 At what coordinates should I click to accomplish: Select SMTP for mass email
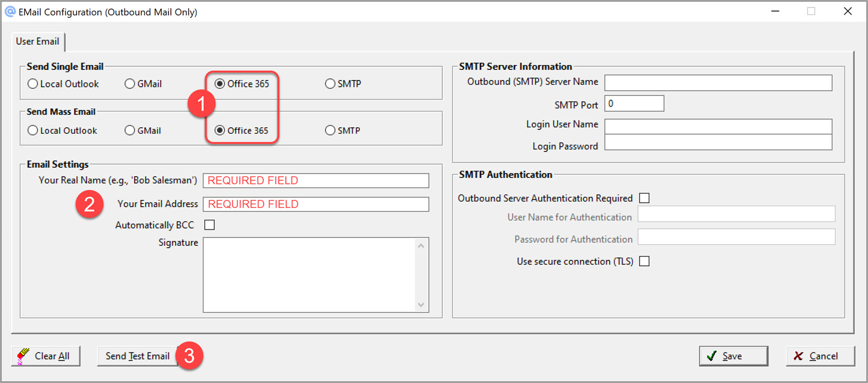pyautogui.click(x=330, y=130)
